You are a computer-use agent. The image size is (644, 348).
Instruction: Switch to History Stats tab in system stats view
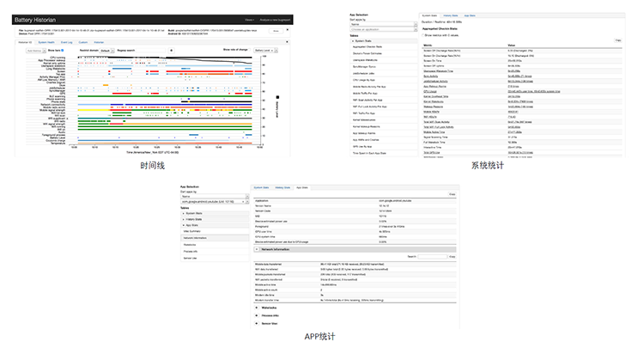click(451, 15)
